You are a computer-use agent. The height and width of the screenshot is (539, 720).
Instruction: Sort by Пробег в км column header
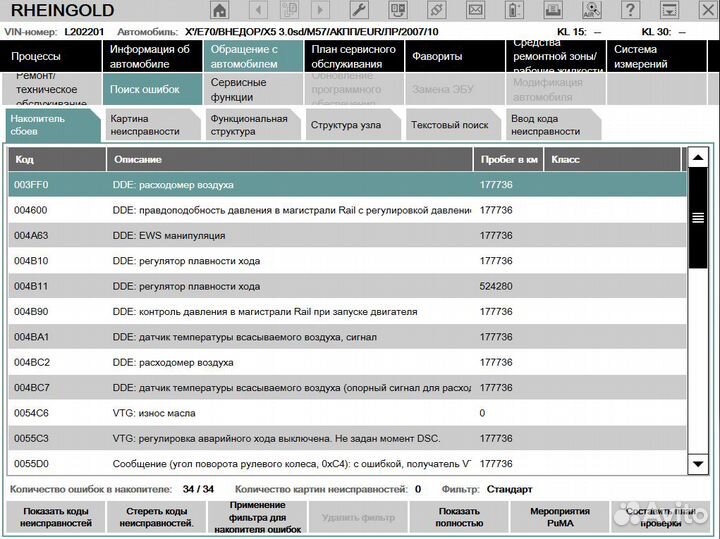[x=508, y=159]
